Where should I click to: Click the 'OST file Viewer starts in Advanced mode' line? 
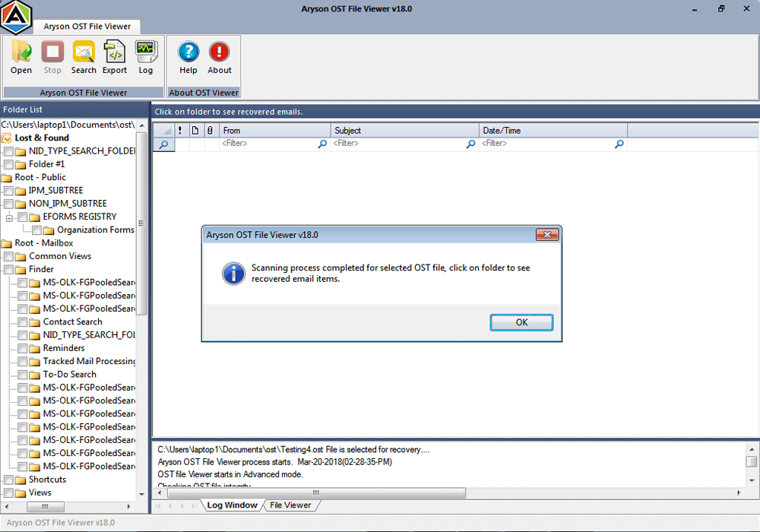click(230, 474)
